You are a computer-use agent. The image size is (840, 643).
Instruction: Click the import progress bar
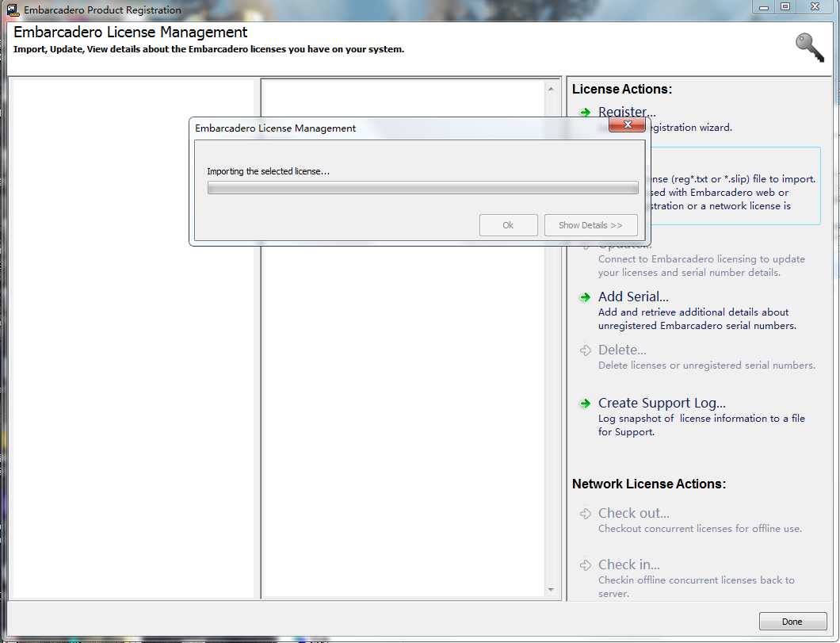[422, 188]
